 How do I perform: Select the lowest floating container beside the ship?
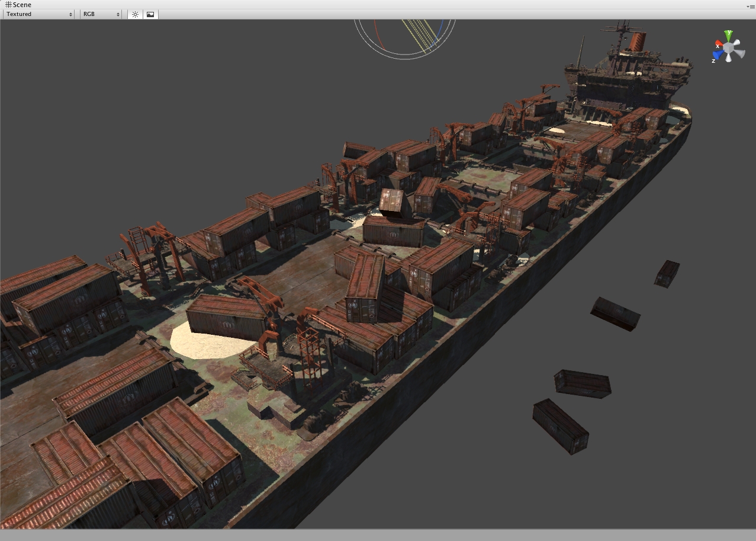560,426
